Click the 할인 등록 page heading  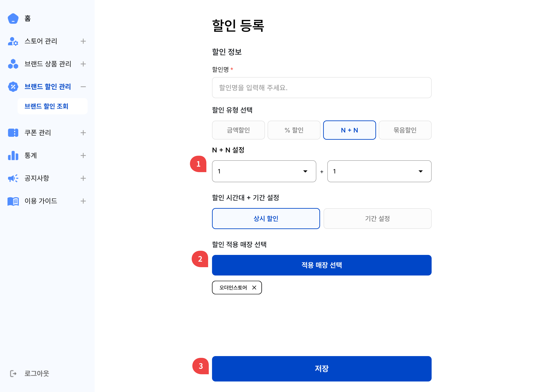pos(238,26)
